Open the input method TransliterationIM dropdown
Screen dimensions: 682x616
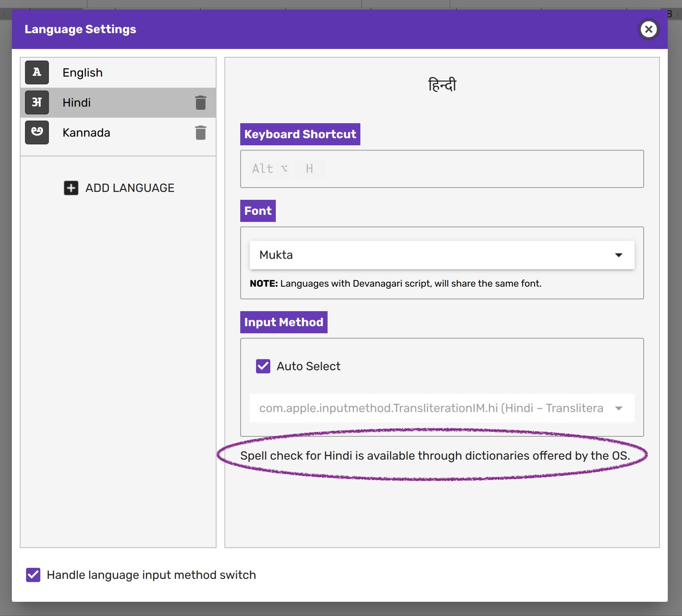click(x=442, y=408)
